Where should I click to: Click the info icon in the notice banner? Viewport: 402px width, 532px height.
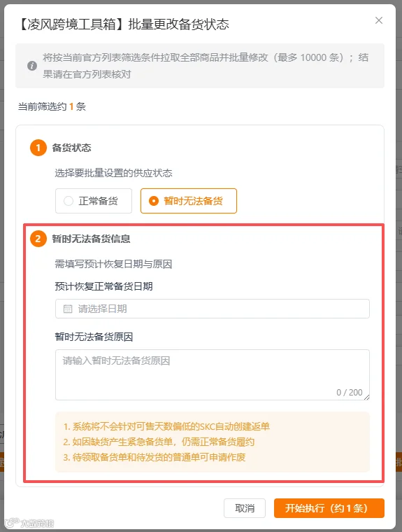[x=32, y=66]
